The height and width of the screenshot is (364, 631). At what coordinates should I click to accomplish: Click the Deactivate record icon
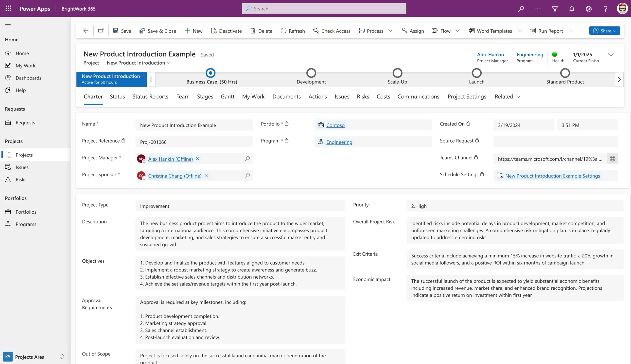point(214,31)
